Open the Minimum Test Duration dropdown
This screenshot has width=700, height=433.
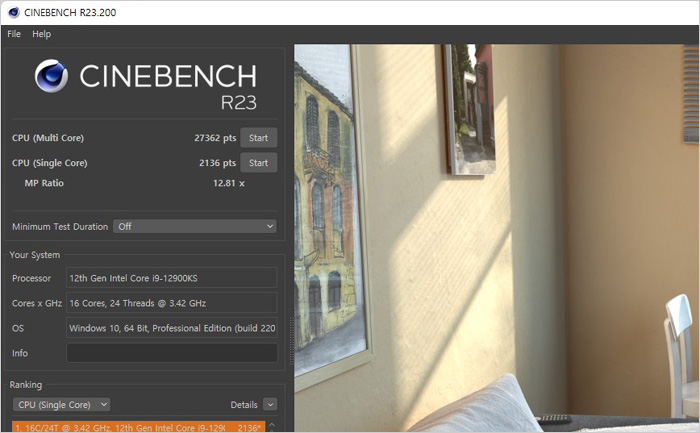[x=195, y=226]
